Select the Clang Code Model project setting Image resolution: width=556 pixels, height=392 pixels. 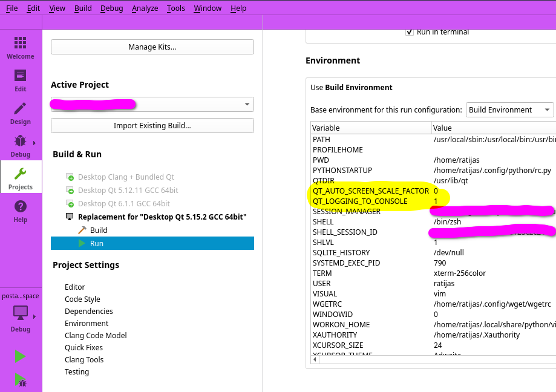click(x=96, y=335)
